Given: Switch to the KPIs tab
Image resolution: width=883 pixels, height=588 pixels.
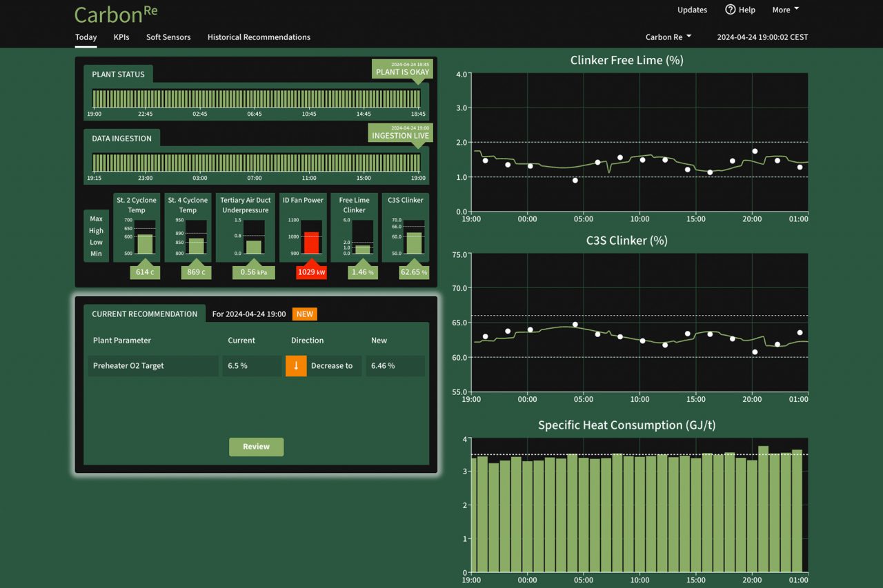Looking at the screenshot, I should pyautogui.click(x=121, y=37).
